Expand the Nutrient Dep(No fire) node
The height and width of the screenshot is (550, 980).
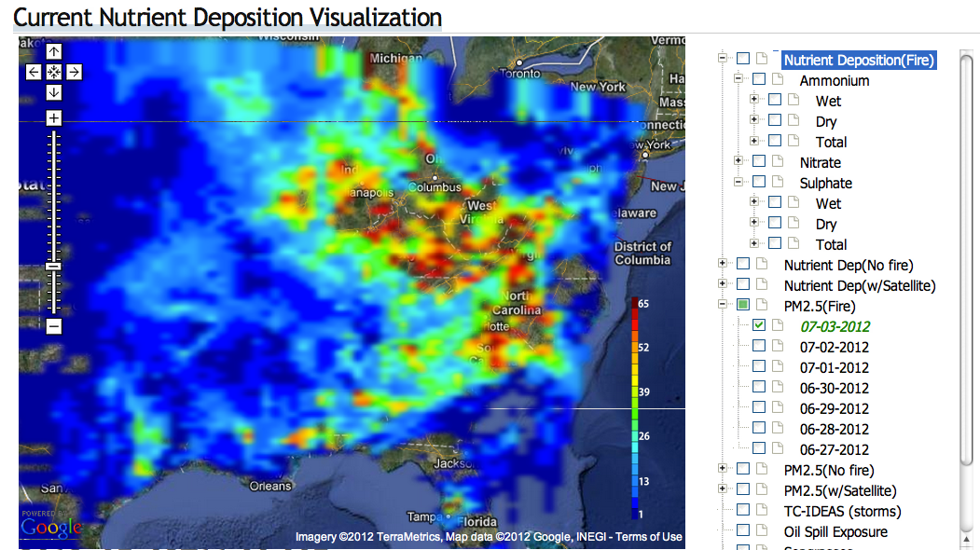click(x=723, y=263)
